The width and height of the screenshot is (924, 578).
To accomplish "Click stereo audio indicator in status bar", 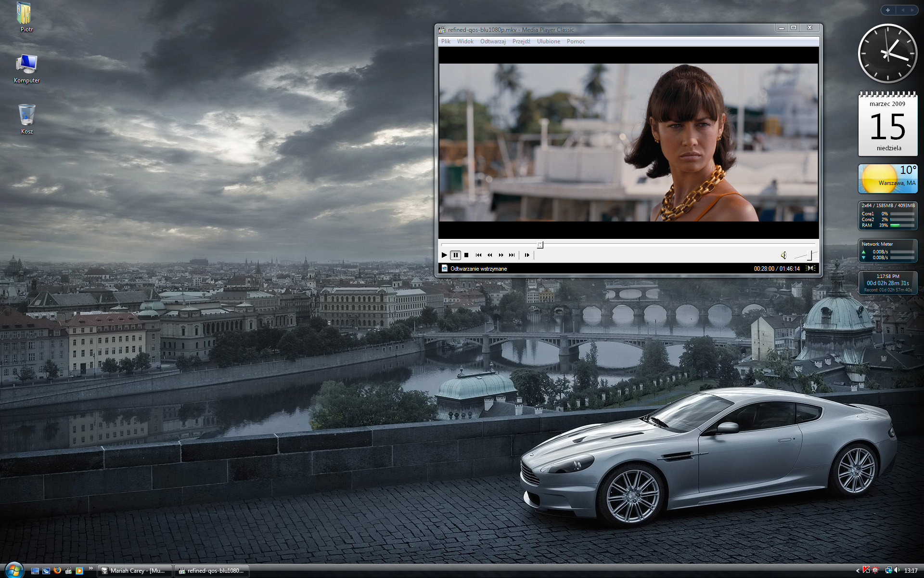I will point(811,268).
